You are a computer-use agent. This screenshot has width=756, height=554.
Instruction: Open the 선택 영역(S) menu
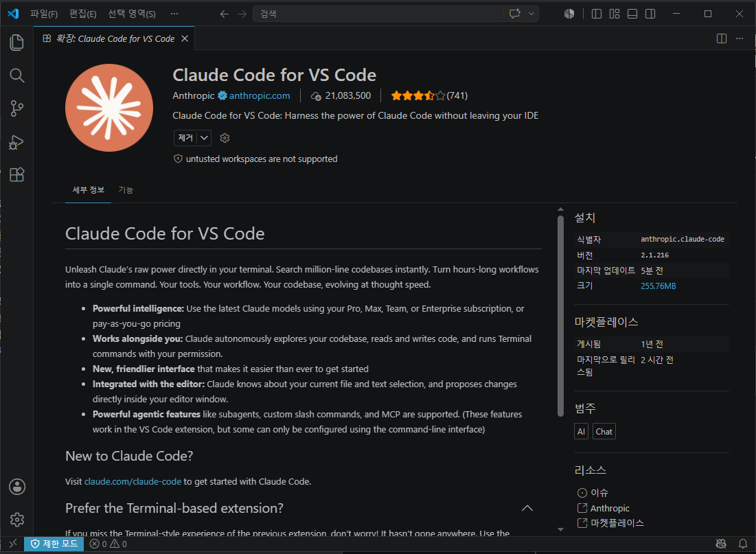pos(132,14)
